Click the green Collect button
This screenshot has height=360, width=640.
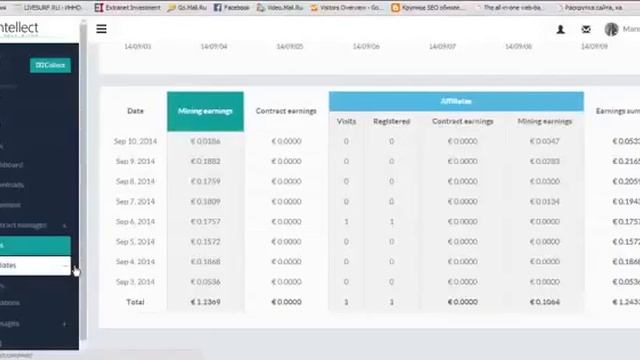click(x=50, y=65)
